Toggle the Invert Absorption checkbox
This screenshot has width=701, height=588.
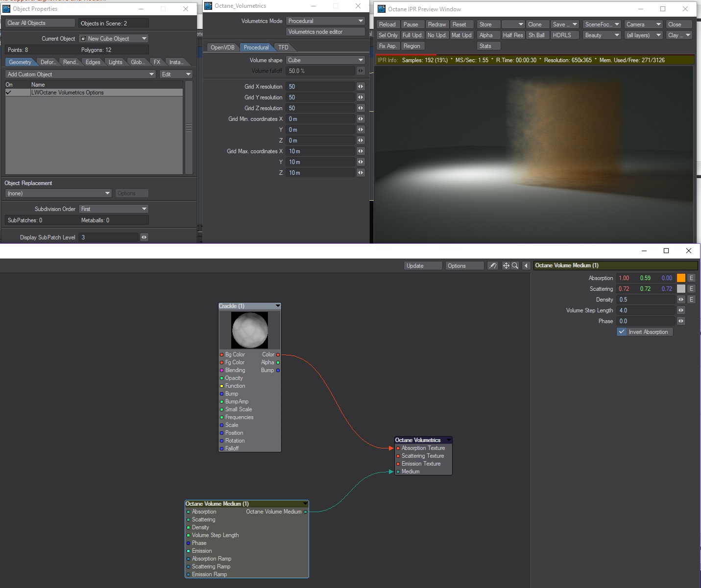622,332
